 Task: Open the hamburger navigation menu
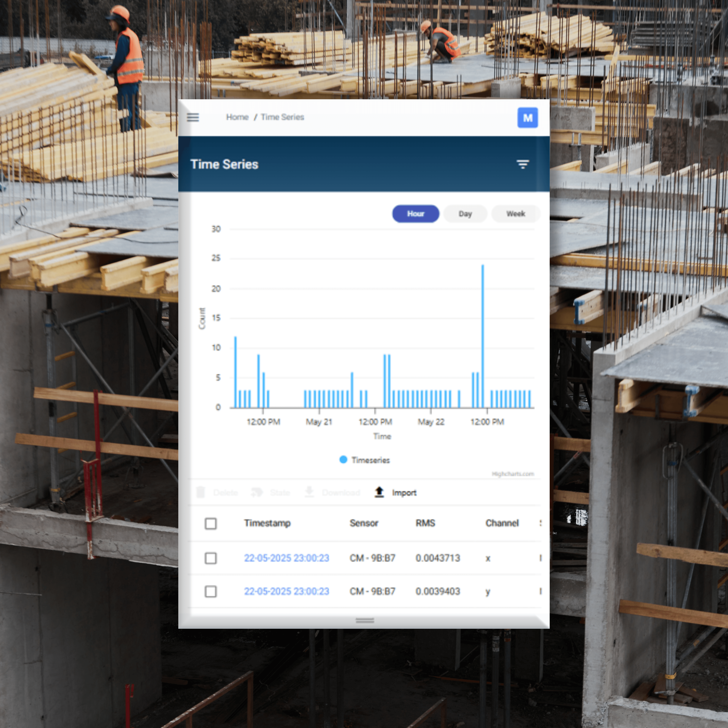pyautogui.click(x=193, y=117)
